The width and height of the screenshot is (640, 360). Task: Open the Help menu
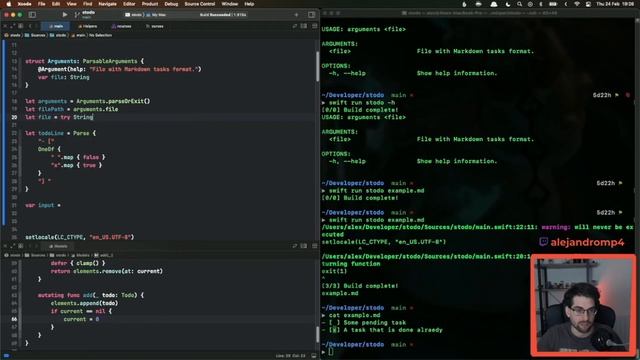point(249,4)
